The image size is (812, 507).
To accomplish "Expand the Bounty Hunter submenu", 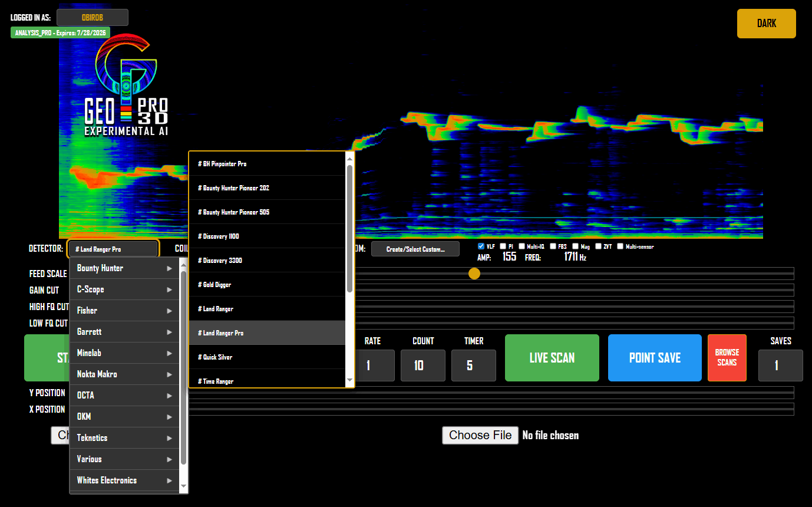I will 124,268.
